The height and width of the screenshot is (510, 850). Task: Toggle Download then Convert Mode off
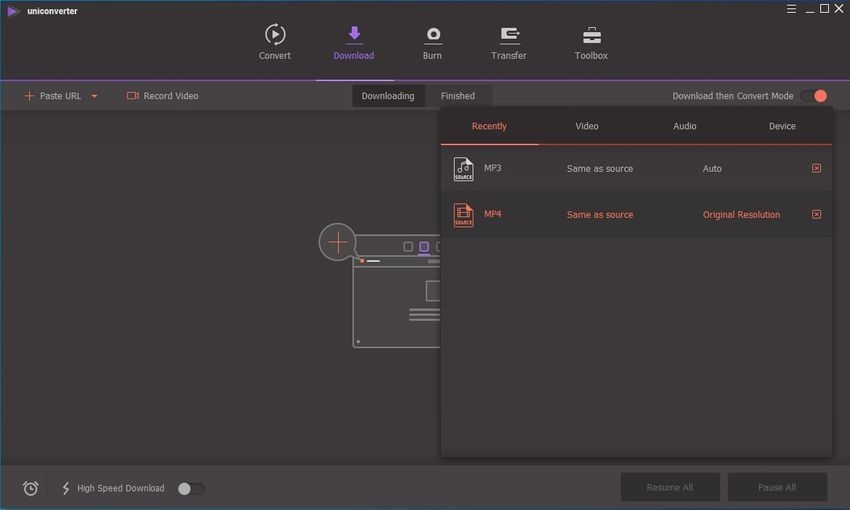tap(814, 96)
